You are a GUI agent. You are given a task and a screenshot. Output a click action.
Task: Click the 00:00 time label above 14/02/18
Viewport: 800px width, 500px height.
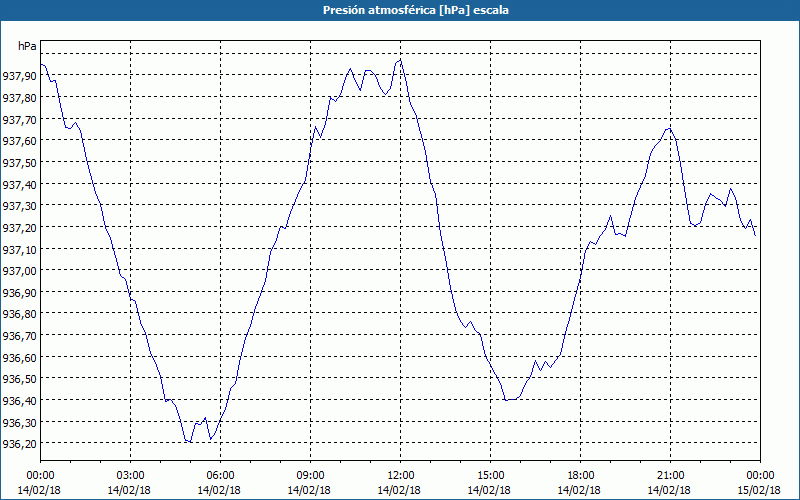click(x=40, y=476)
